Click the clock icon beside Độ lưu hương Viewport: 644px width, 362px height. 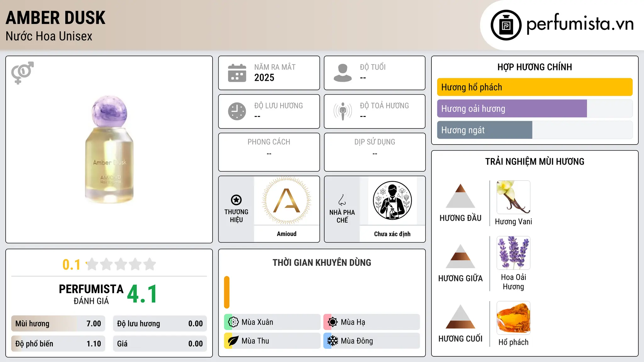coord(237,111)
